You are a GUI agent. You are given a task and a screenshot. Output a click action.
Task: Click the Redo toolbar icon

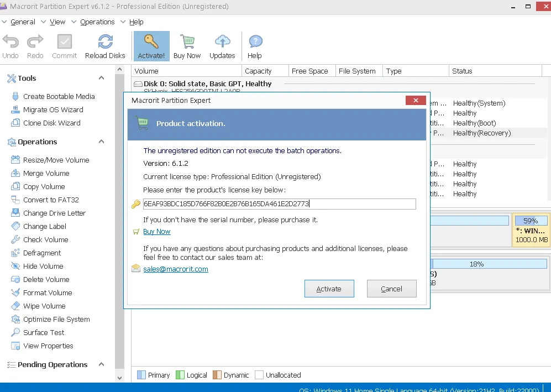(35, 46)
